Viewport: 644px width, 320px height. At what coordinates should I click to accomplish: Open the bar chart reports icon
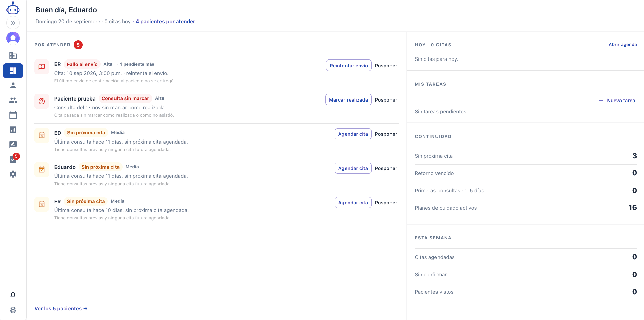[13, 130]
